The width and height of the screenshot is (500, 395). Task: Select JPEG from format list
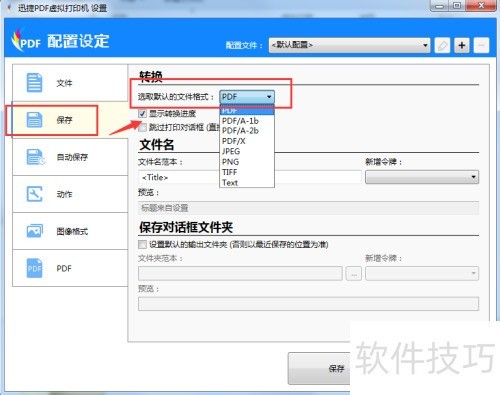point(247,151)
